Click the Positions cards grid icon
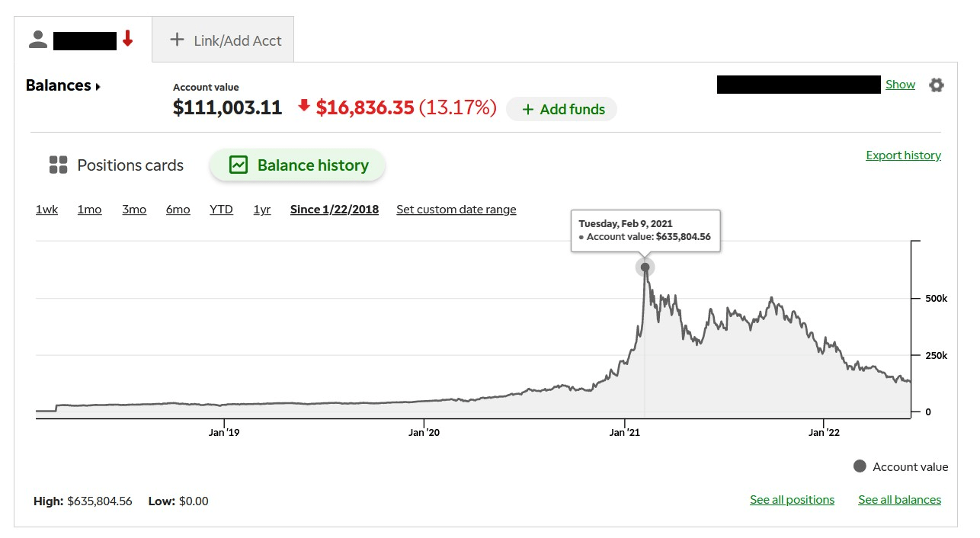 58,165
